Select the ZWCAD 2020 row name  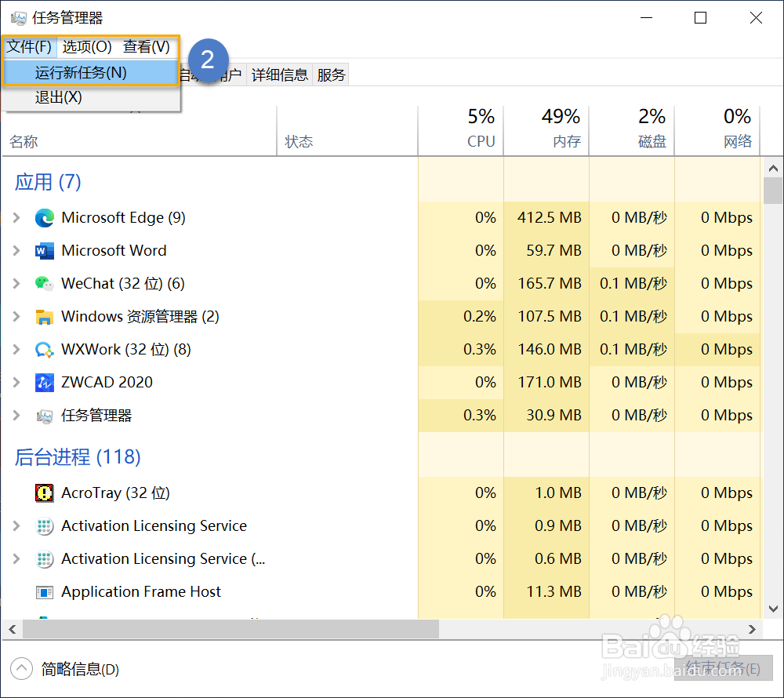tap(107, 383)
